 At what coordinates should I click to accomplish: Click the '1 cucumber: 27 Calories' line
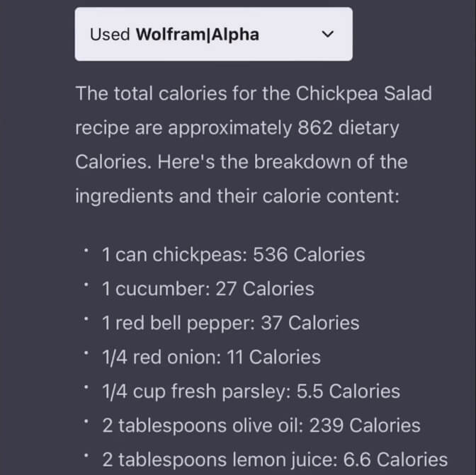[x=208, y=289]
